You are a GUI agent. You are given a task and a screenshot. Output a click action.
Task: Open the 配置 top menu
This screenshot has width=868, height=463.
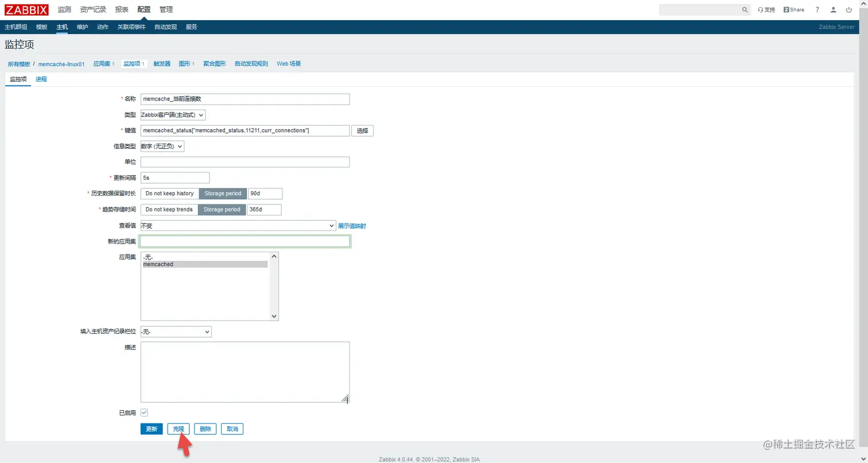coord(144,10)
